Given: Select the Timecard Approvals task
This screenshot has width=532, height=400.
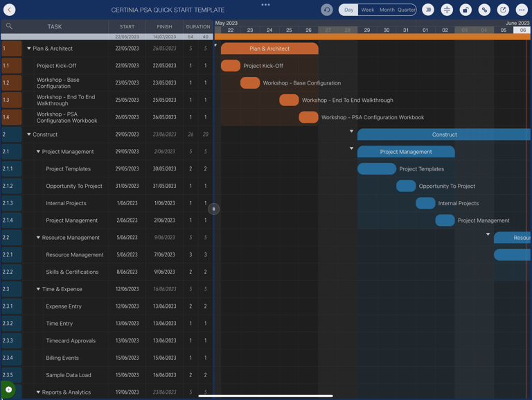Looking at the screenshot, I should tap(71, 340).
